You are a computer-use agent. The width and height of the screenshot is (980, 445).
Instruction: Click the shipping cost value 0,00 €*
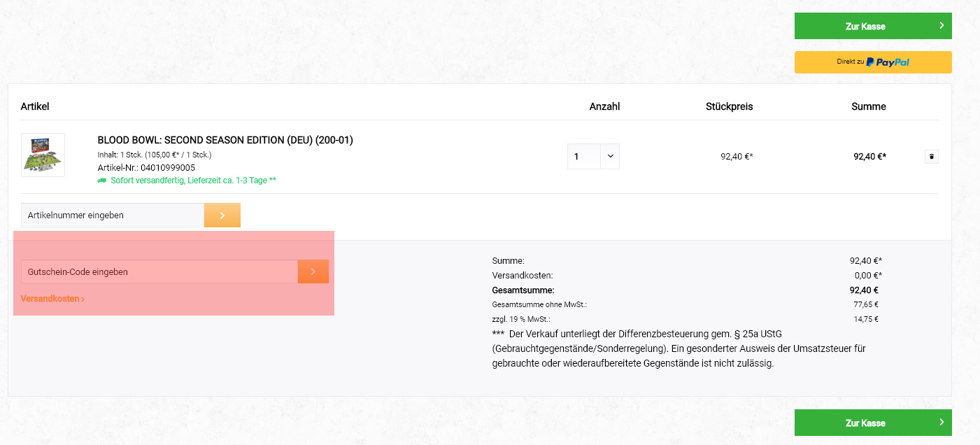click(868, 276)
